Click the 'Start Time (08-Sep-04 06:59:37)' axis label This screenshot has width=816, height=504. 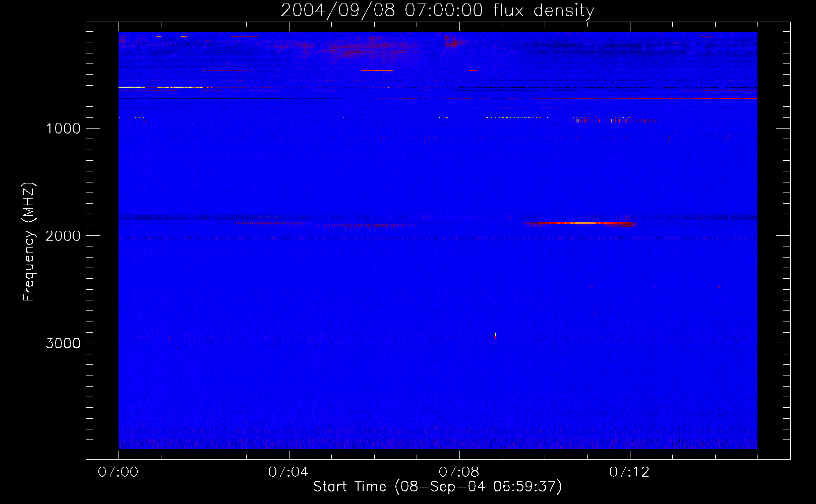437,486
